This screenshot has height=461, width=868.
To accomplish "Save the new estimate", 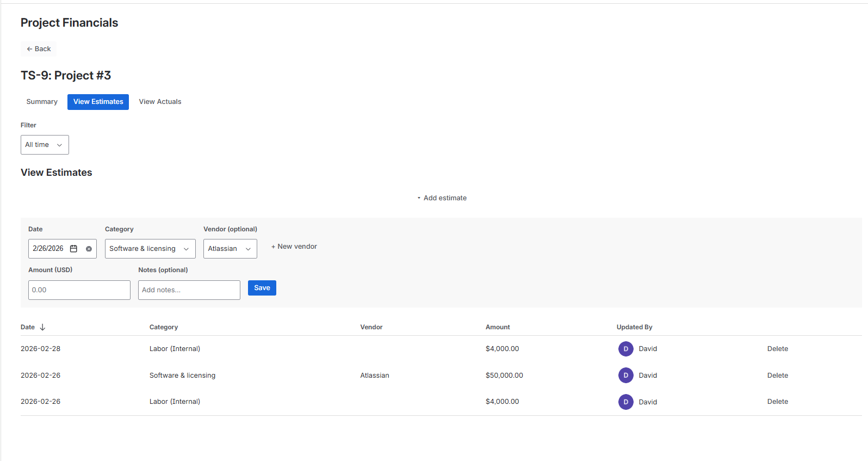I will [262, 288].
